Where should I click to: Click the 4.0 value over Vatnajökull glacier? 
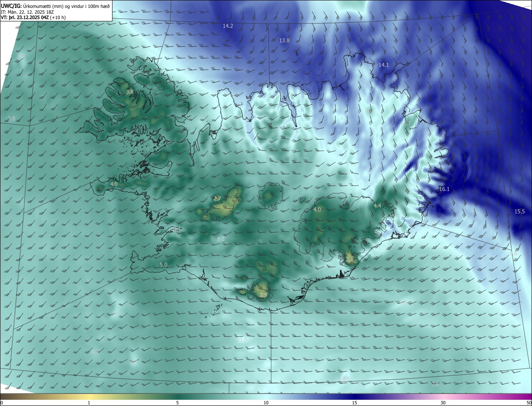click(x=317, y=210)
